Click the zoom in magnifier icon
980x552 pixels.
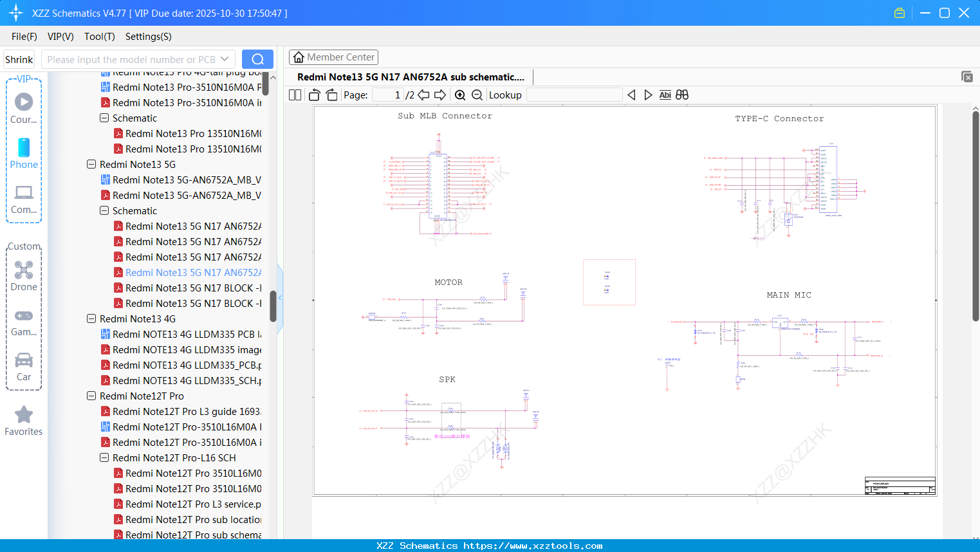(x=460, y=95)
